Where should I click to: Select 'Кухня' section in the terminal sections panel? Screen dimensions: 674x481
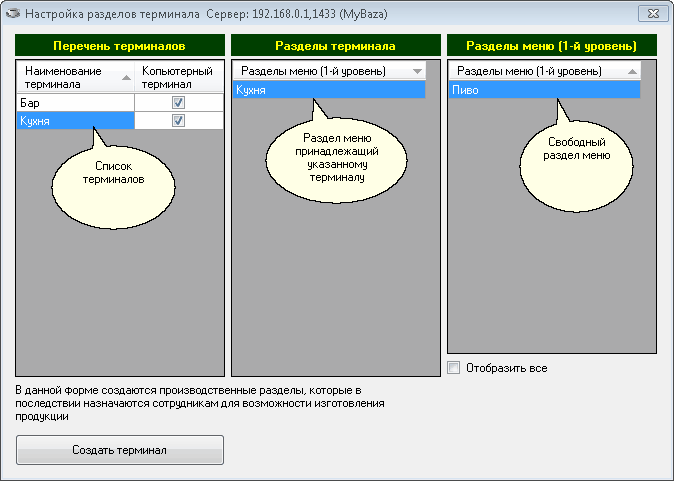(328, 90)
